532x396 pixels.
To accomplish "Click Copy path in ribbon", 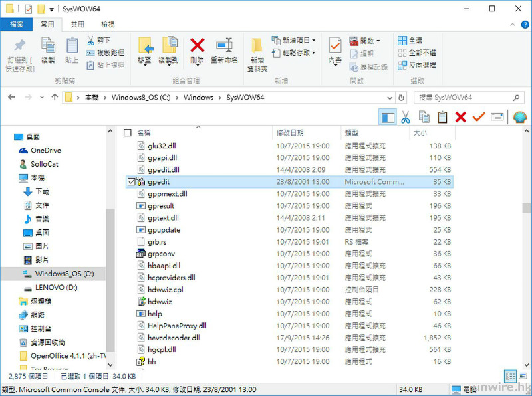I will (x=105, y=53).
